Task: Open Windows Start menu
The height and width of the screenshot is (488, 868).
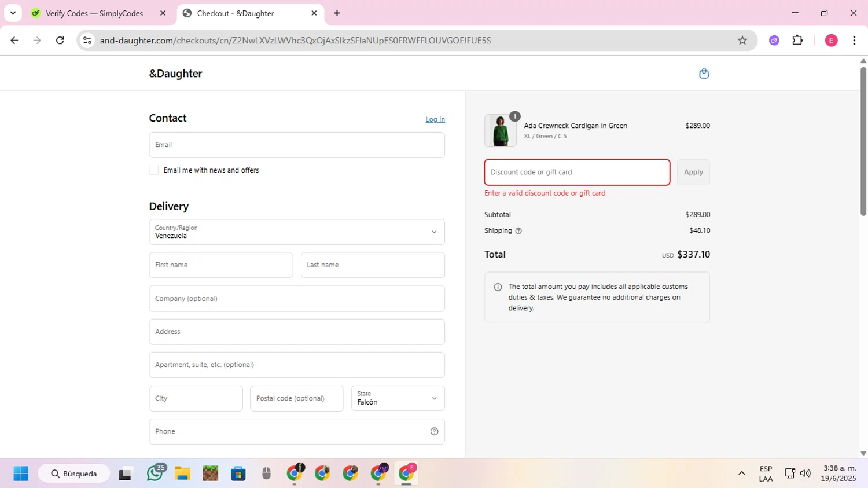Action: (21, 474)
